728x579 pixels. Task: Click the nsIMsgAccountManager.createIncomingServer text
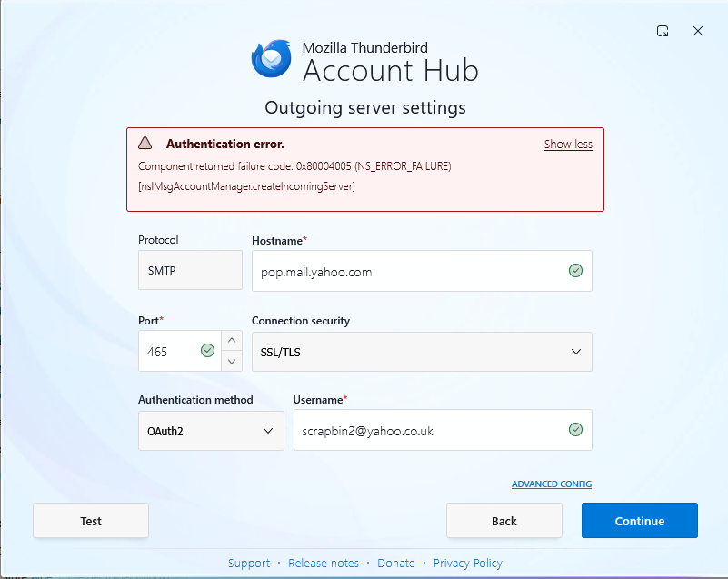pos(246,186)
